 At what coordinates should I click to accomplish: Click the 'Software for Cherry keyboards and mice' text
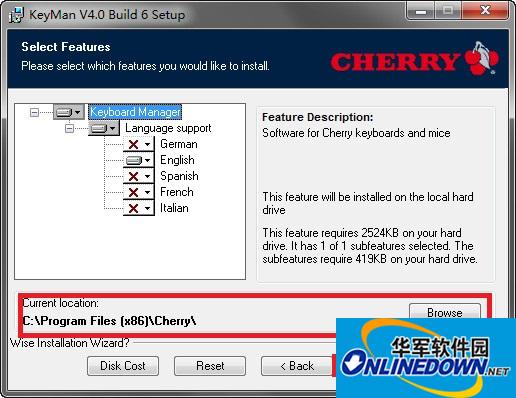[x=356, y=133]
